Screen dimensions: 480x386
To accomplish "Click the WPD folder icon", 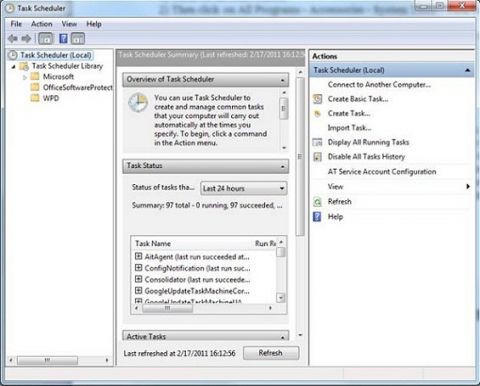I will tap(35, 98).
